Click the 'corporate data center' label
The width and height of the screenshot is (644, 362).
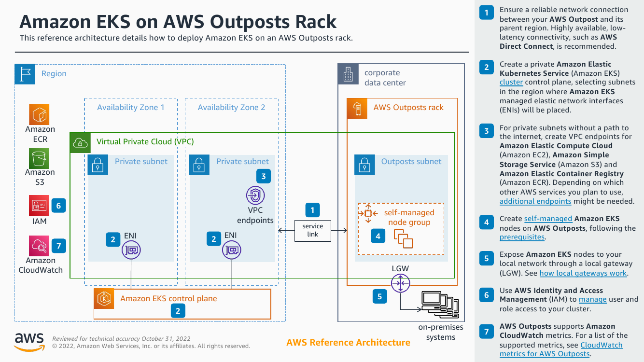click(385, 78)
